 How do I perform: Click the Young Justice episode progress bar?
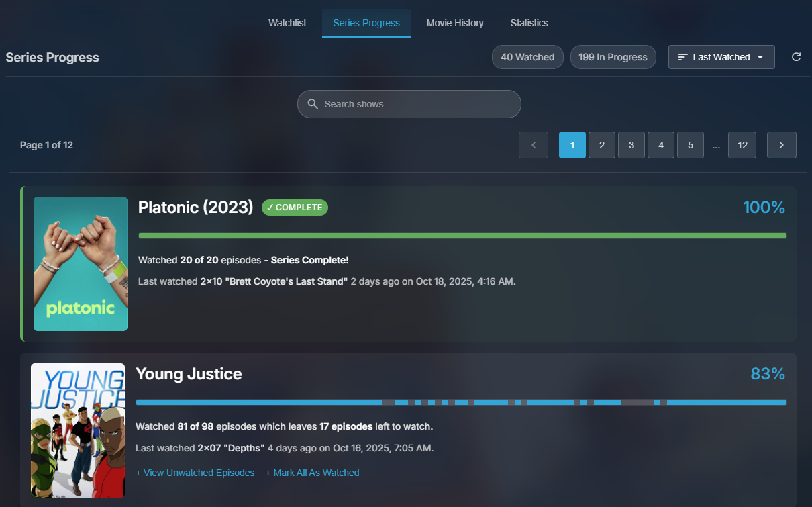click(x=461, y=402)
